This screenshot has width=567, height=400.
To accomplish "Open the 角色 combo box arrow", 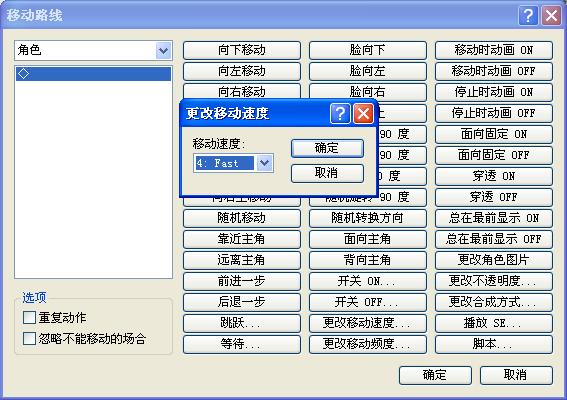I will [x=163, y=50].
